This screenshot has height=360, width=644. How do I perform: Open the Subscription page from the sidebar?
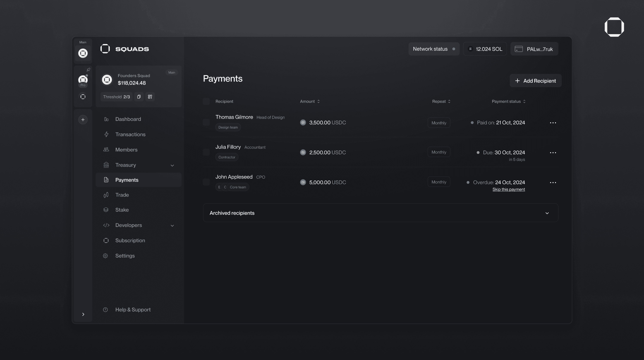130,240
